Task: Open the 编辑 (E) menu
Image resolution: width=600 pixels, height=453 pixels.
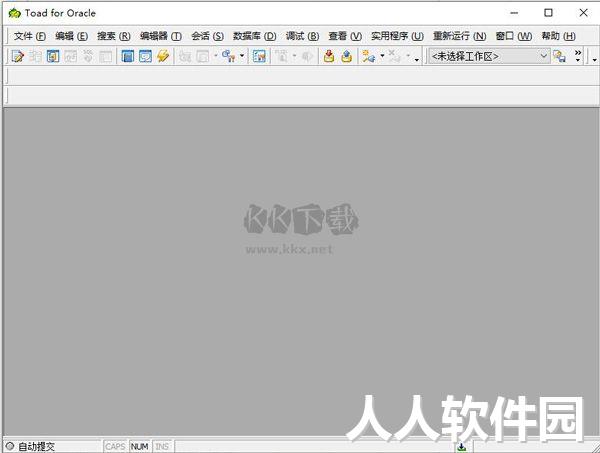Action: [x=72, y=36]
